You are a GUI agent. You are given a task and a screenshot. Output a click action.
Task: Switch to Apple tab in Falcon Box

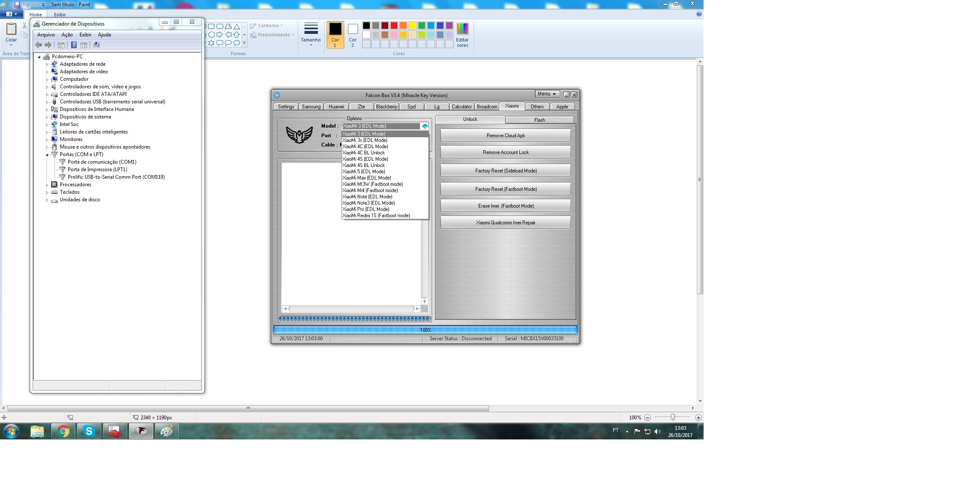tap(562, 107)
